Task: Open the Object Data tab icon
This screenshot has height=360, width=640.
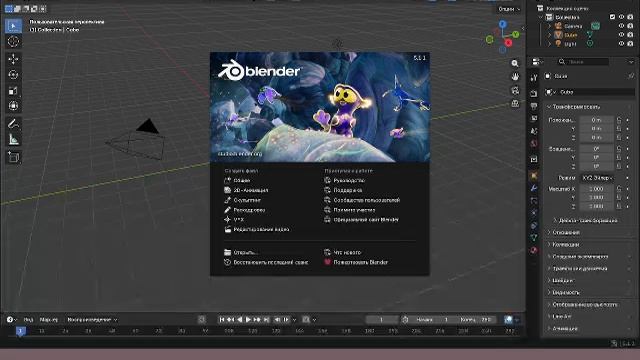Action: click(534, 238)
